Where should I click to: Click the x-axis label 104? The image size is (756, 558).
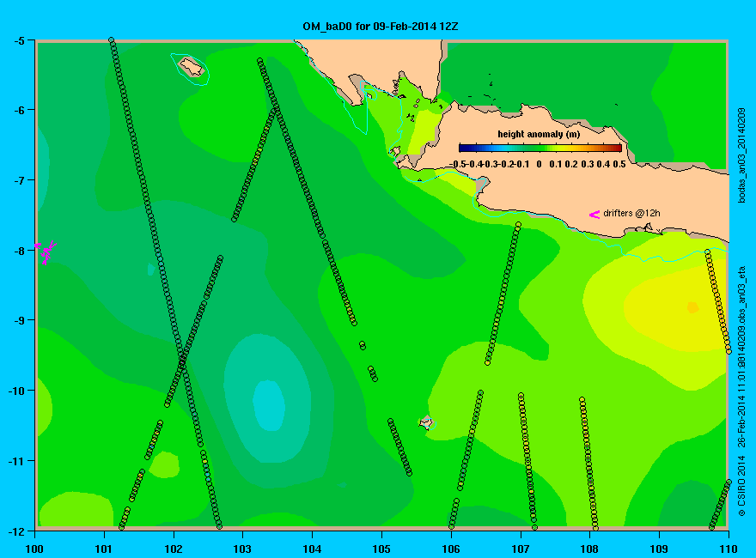pyautogui.click(x=312, y=549)
